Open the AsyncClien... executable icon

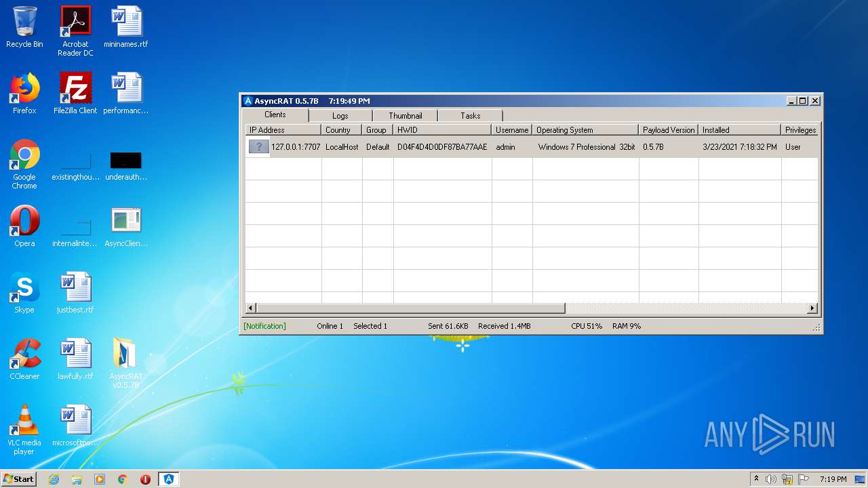pos(126,226)
